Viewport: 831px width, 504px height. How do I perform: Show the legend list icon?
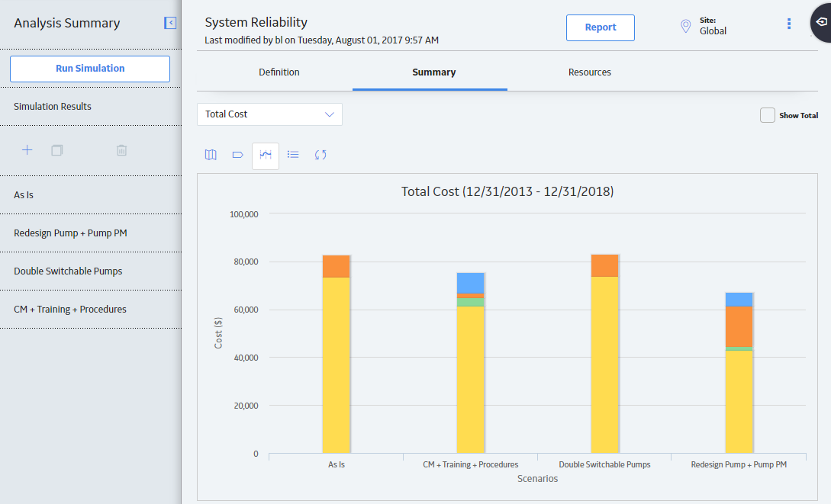293,155
